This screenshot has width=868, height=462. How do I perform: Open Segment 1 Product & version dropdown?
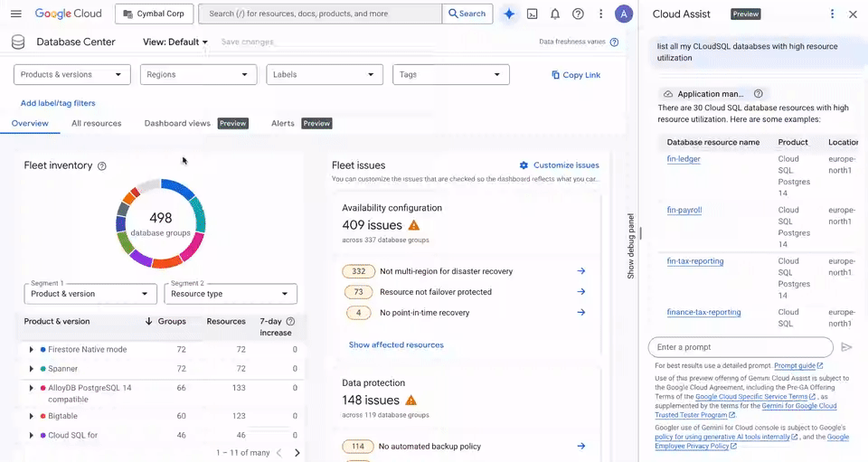click(x=90, y=294)
